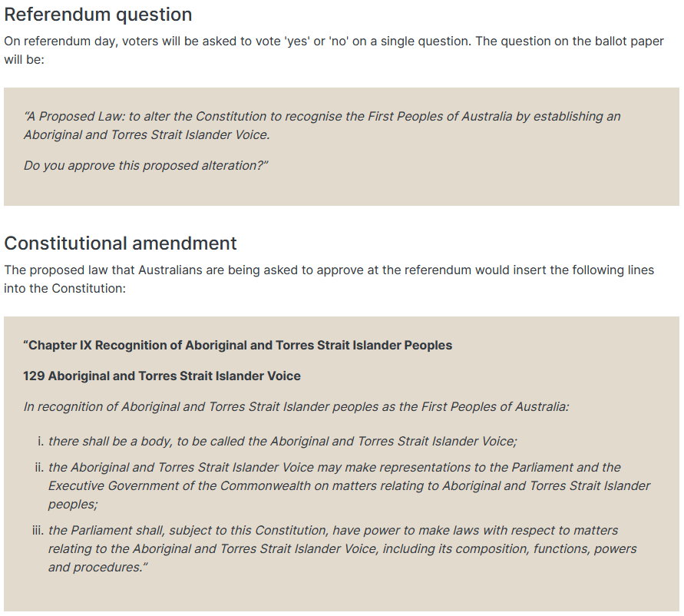This screenshot has width=684, height=616.
Task: Click clause iii text about Parliament's power
Action: pos(332,530)
